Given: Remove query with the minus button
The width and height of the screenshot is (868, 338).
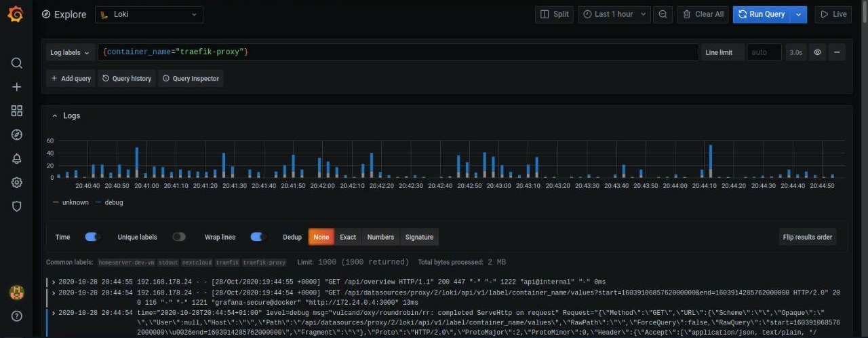Looking at the screenshot, I should pyautogui.click(x=837, y=52).
